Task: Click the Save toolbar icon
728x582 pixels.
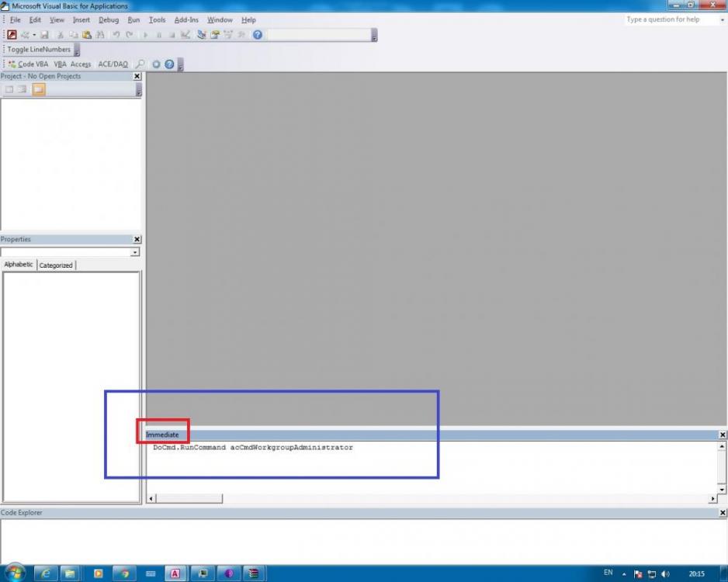Action: point(44,35)
